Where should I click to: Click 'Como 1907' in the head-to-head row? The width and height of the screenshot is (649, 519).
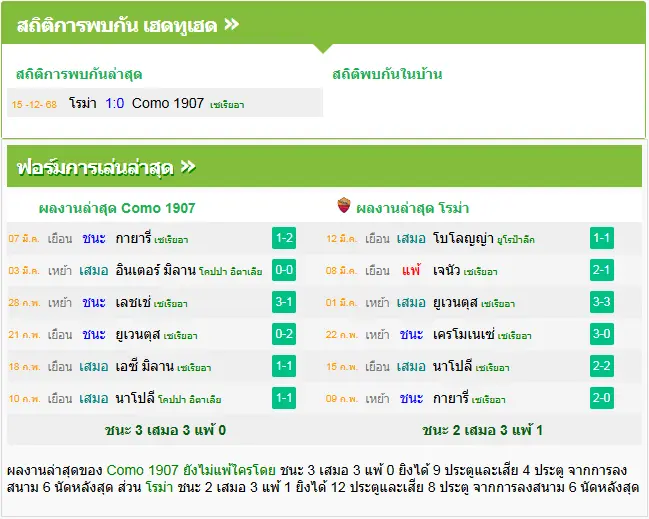click(168, 103)
